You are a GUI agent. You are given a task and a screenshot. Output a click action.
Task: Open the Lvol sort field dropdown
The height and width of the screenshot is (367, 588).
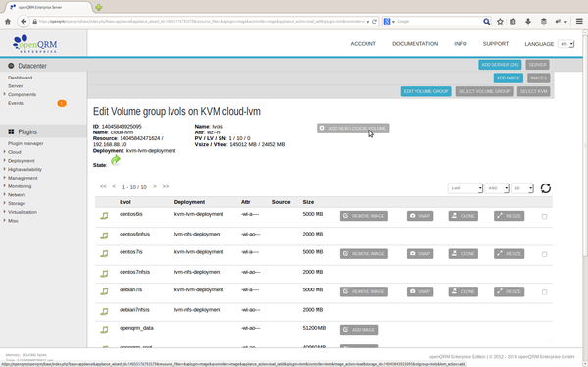point(465,188)
